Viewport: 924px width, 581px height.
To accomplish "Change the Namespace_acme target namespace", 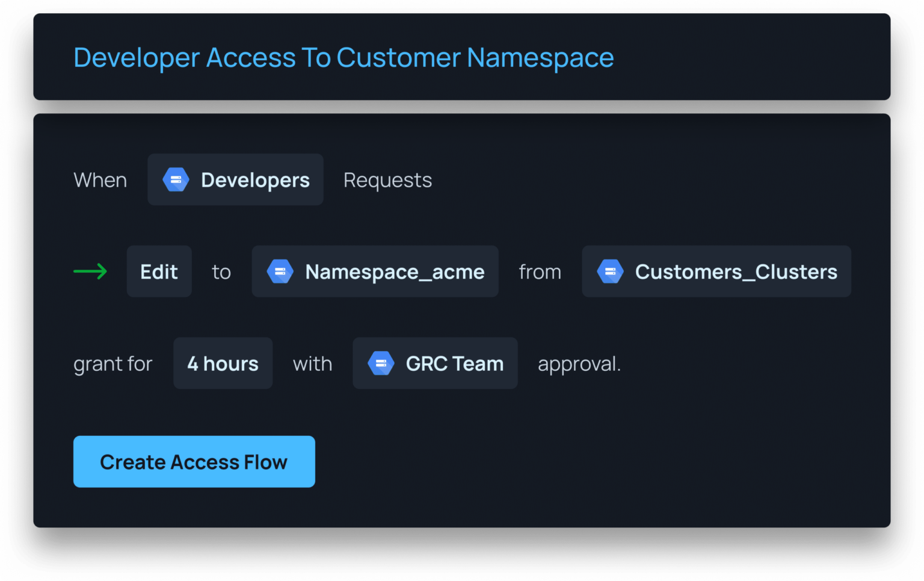I will pyautogui.click(x=374, y=272).
